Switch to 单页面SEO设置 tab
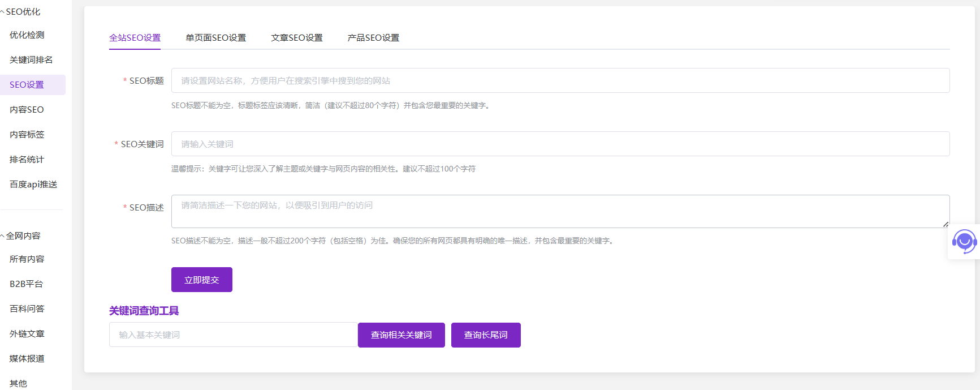 (x=215, y=38)
